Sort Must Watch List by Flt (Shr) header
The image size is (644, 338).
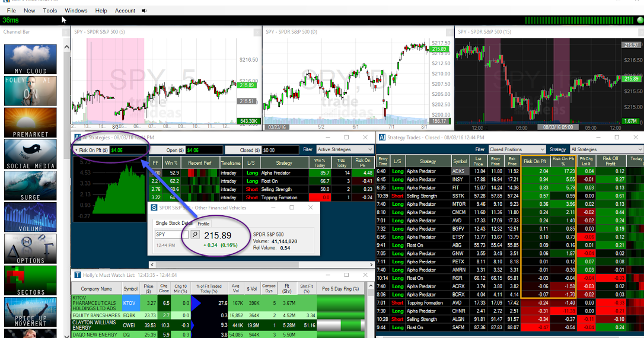pyautogui.click(x=286, y=289)
